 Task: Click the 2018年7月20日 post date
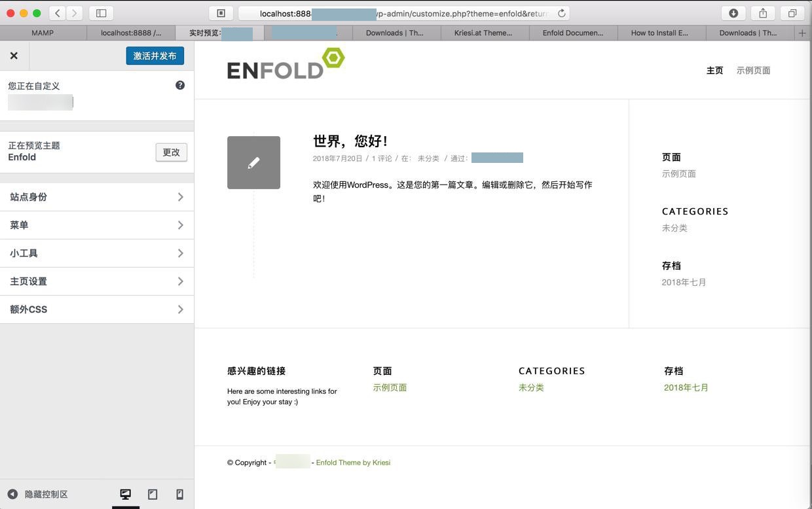pyautogui.click(x=337, y=158)
